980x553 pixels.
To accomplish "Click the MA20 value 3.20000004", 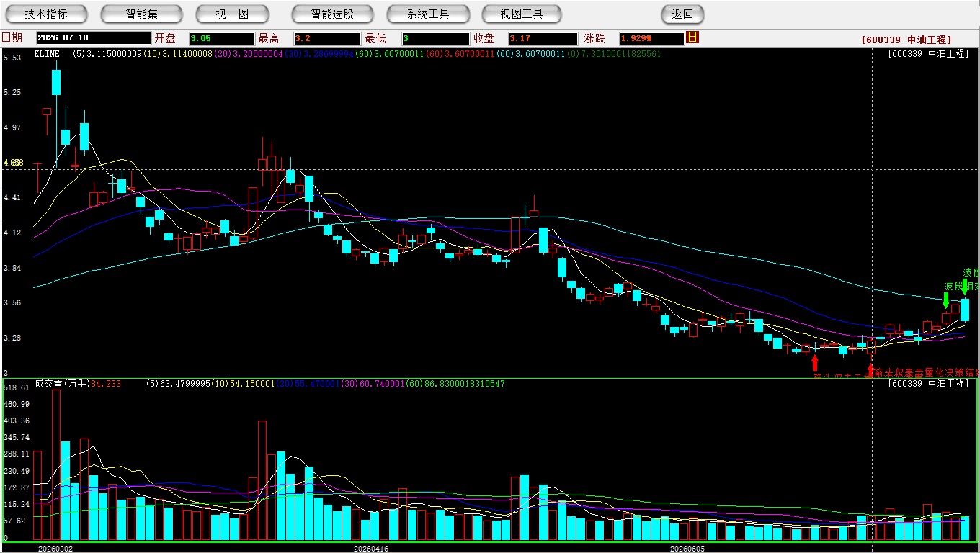I will coord(258,54).
